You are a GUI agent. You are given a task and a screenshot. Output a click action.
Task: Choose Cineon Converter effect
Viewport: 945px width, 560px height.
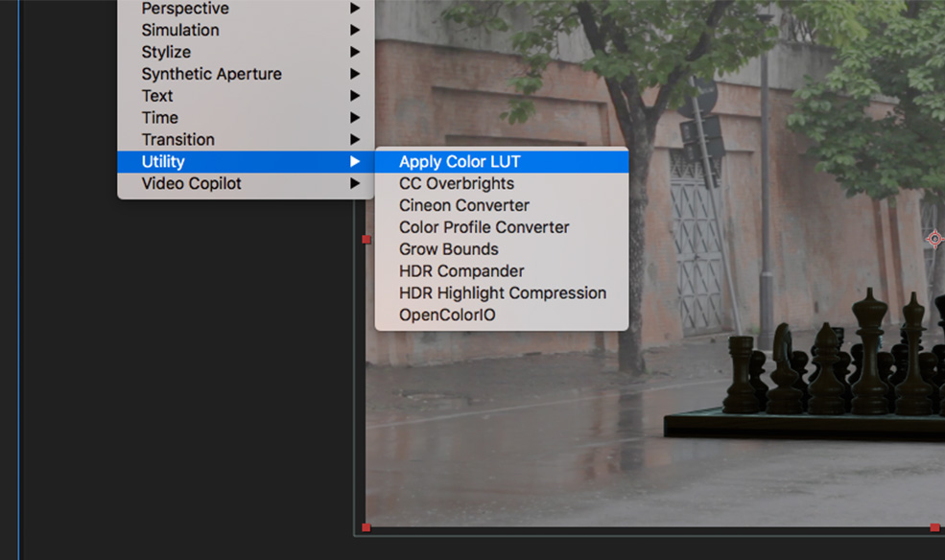point(502,205)
